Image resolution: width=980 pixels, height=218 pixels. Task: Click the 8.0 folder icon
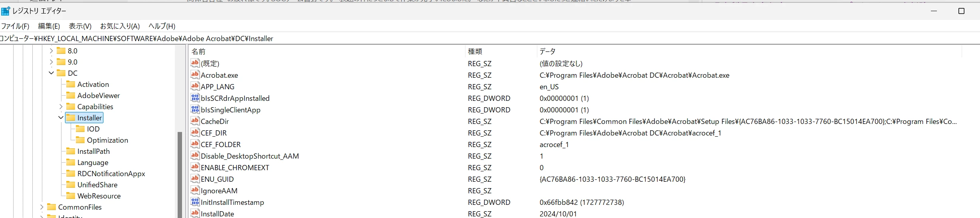pyautogui.click(x=61, y=51)
